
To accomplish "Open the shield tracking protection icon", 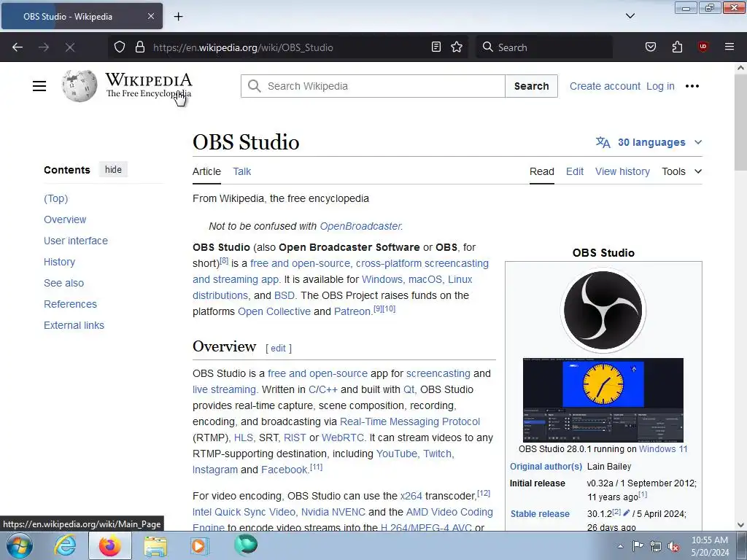I will (120, 47).
